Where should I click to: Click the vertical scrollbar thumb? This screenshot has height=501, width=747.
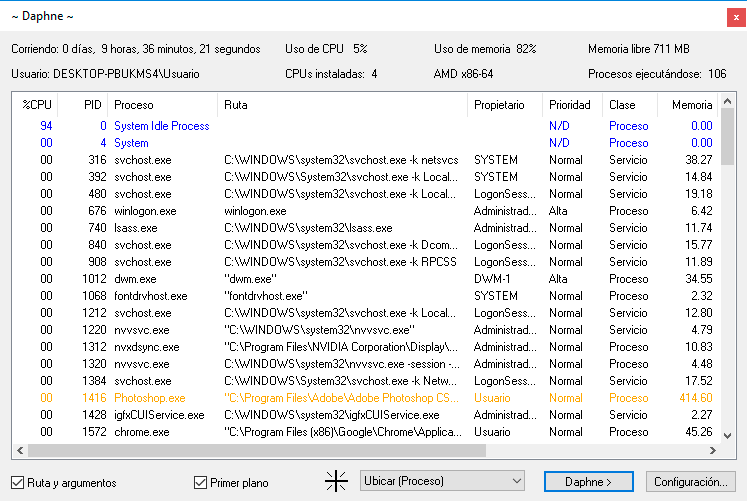(x=727, y=137)
